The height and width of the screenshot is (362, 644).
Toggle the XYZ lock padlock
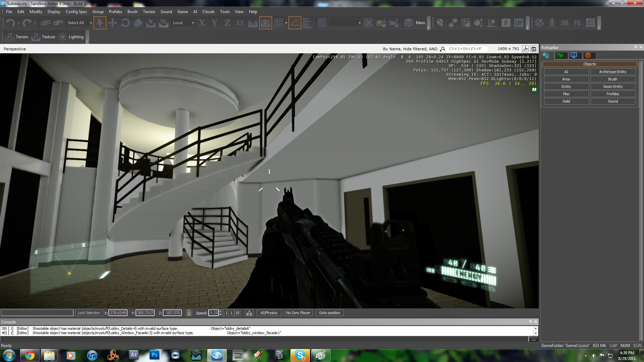189,313
